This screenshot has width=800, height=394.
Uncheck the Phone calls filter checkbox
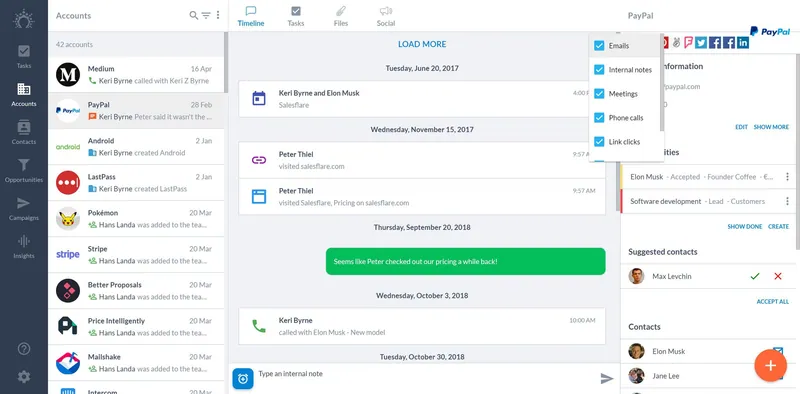[599, 118]
